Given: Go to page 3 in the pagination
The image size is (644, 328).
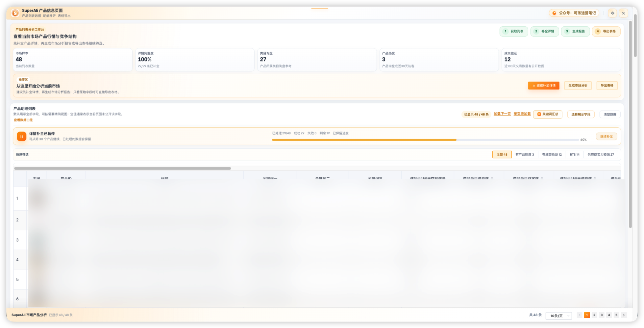Looking at the screenshot, I should tap(602, 315).
